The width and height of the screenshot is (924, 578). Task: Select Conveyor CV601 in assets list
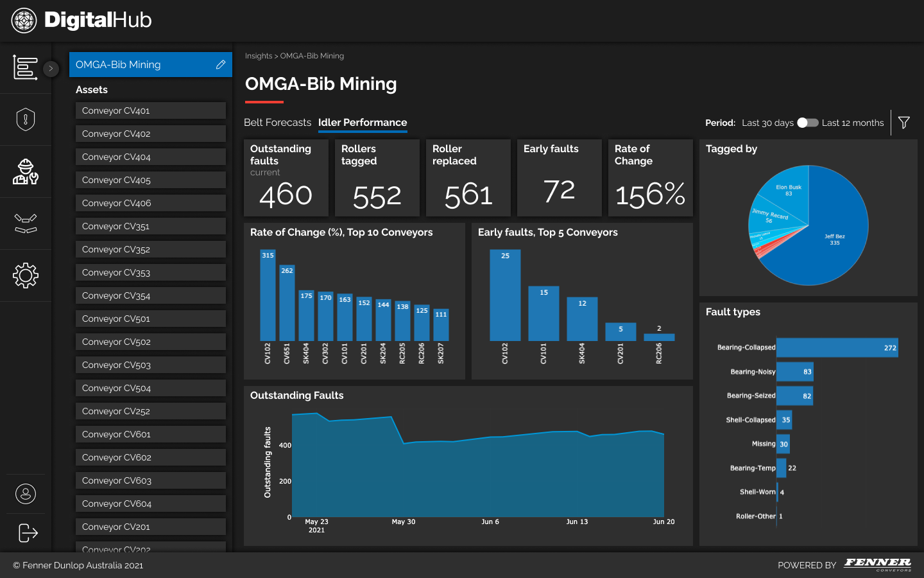pos(151,434)
